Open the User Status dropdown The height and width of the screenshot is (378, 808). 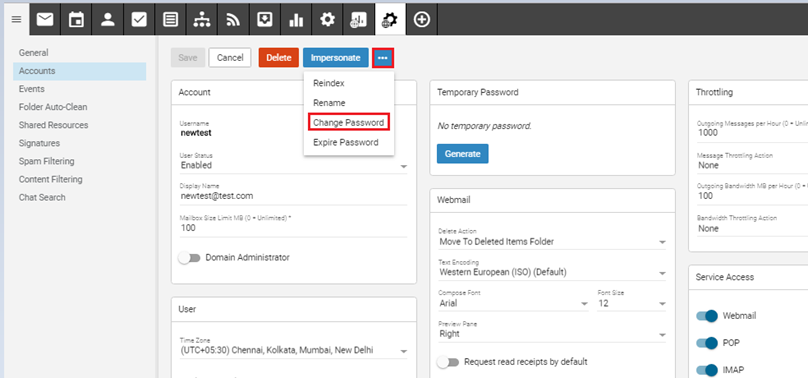[x=293, y=165]
